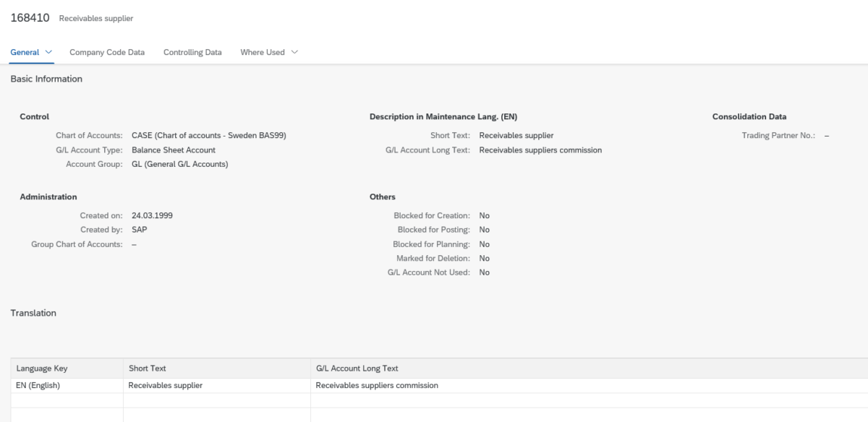Screen dimensions: 868x422
Task: Click the Balance Sheet Account type value
Action: (172, 150)
